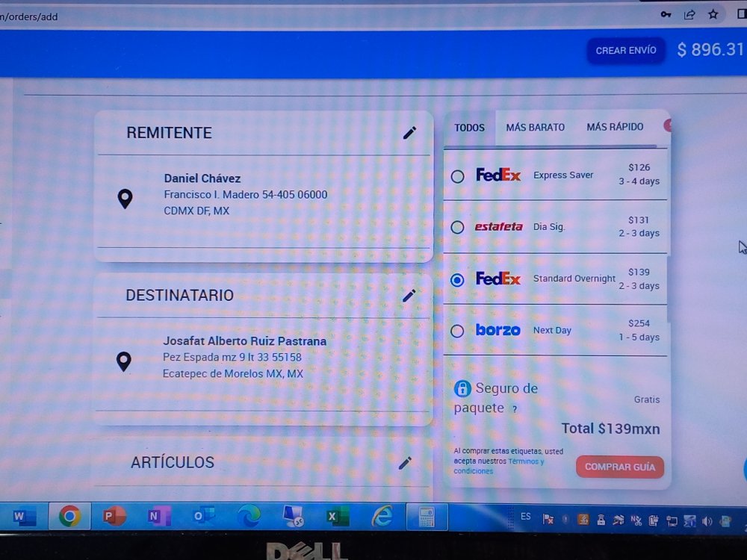
Task: Edit the Artículos section with the pencil icon
Action: (x=405, y=463)
